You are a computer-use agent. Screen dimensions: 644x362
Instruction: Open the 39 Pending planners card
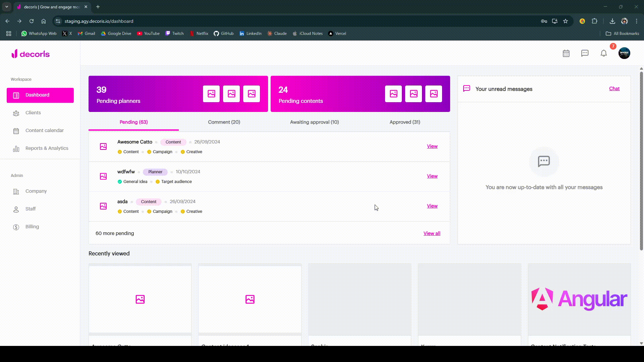click(x=178, y=94)
